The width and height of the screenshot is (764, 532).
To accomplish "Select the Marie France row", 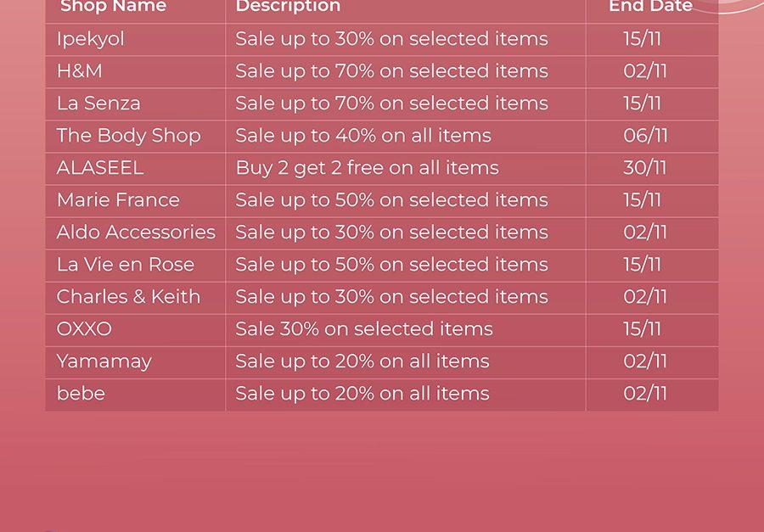I will click(381, 201).
